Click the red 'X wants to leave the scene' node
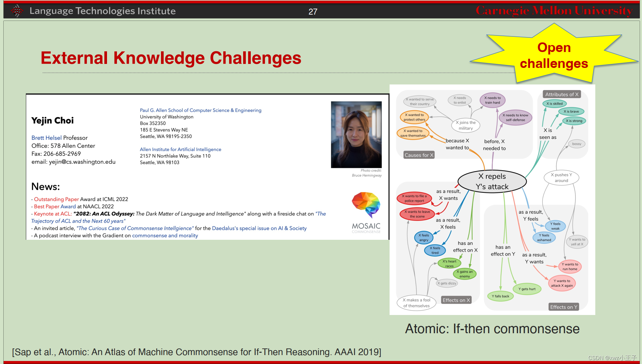 [417, 214]
